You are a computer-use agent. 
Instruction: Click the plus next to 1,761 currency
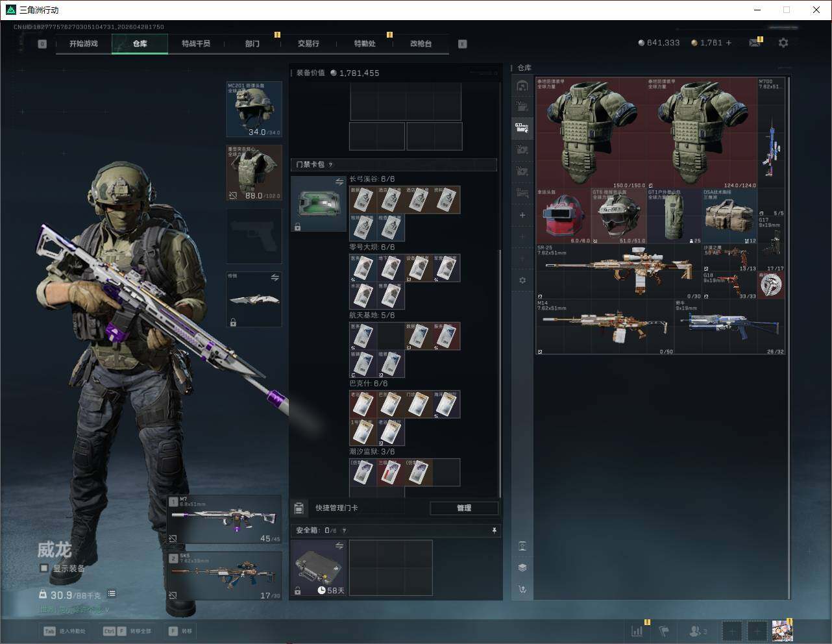pos(729,43)
